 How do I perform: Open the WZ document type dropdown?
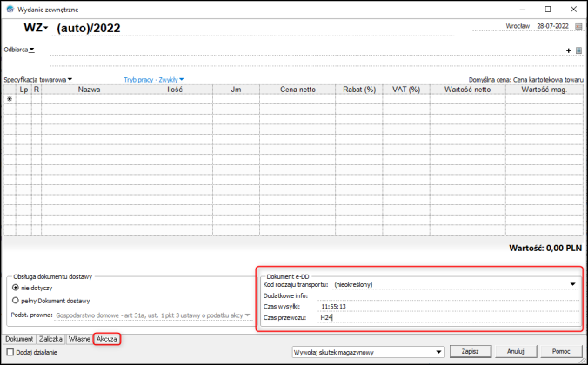(x=36, y=27)
